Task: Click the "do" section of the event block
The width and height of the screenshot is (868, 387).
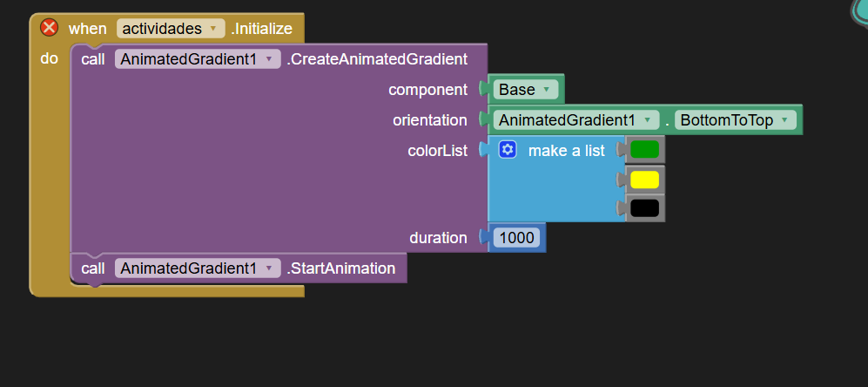Action: coord(49,59)
